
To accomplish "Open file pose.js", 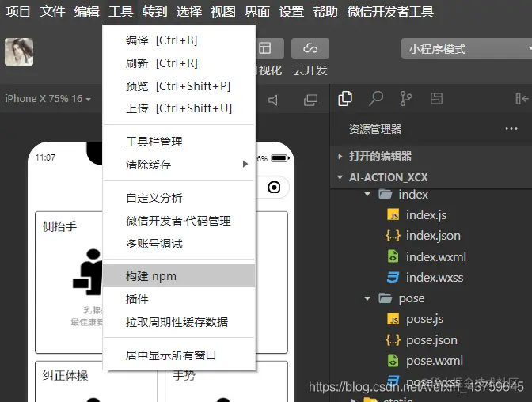I will click(425, 319).
